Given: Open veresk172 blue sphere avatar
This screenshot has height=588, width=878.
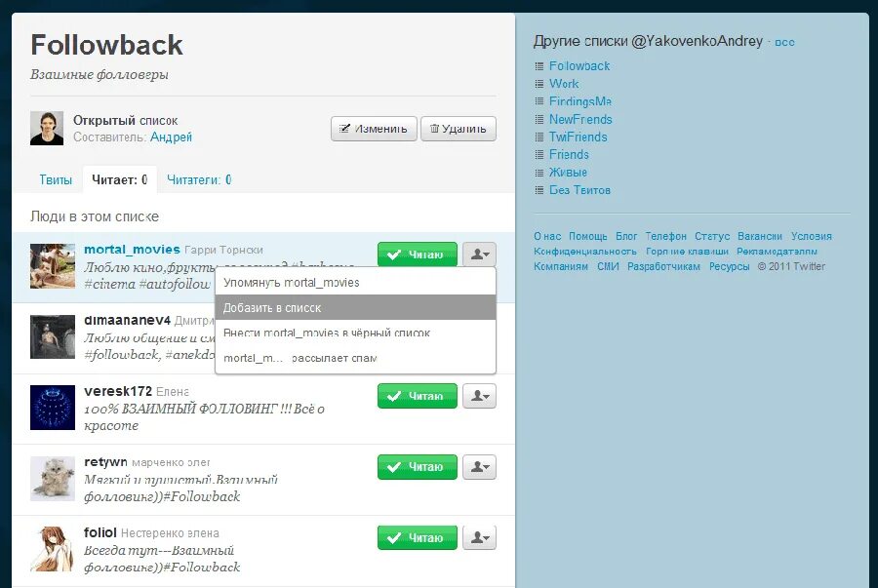Looking at the screenshot, I should coord(53,408).
